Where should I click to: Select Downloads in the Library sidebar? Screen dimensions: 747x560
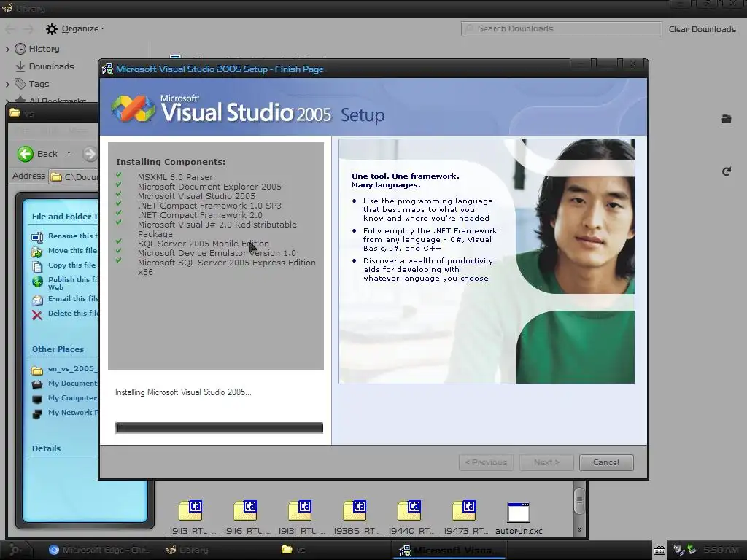click(52, 66)
